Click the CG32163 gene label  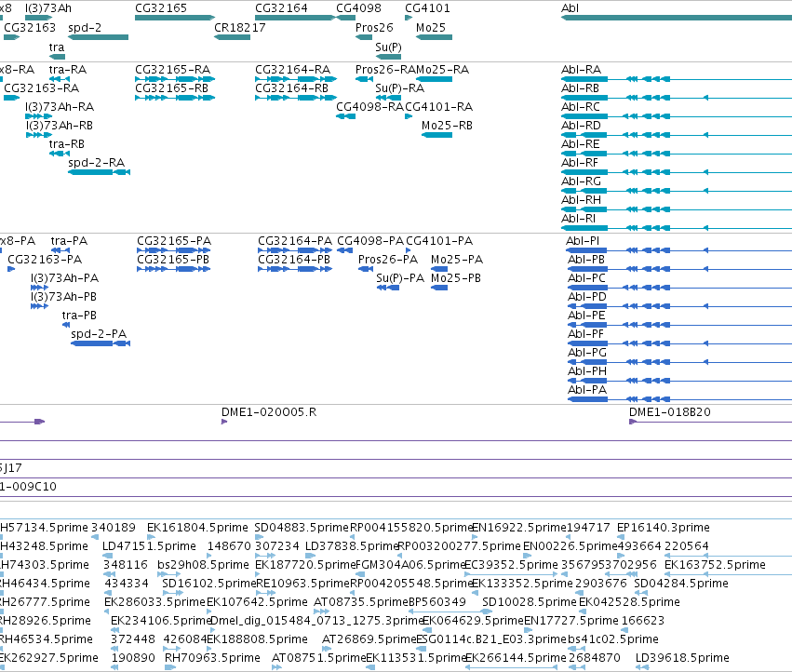(x=30, y=27)
